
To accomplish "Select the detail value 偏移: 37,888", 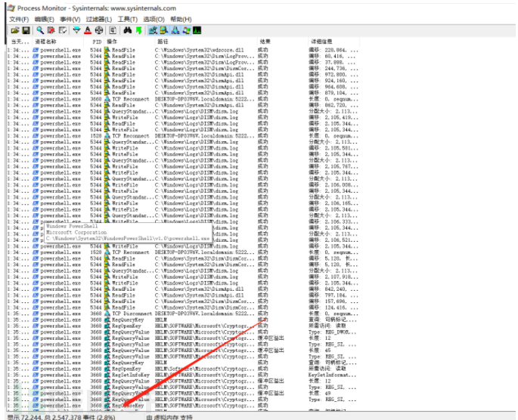I will [x=333, y=63].
